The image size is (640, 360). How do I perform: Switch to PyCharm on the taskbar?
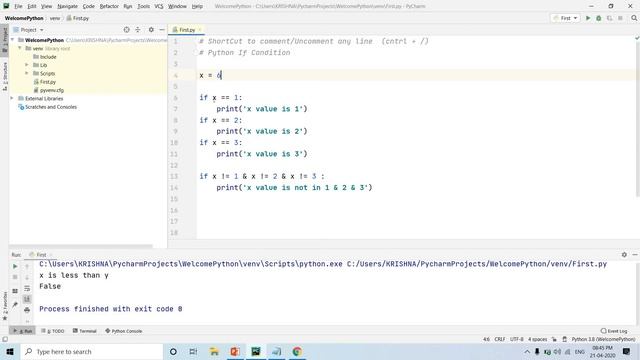point(256,351)
